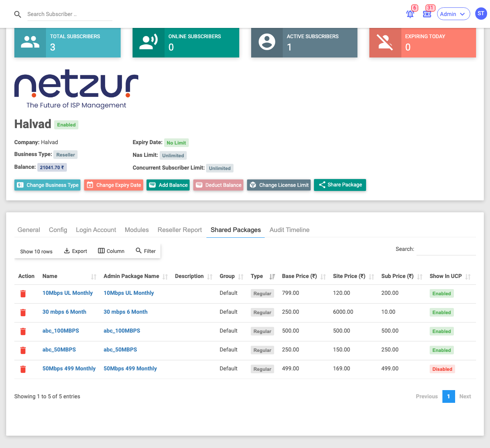Click the Active Subscribers account icon
The image size is (490, 448).
267,42
